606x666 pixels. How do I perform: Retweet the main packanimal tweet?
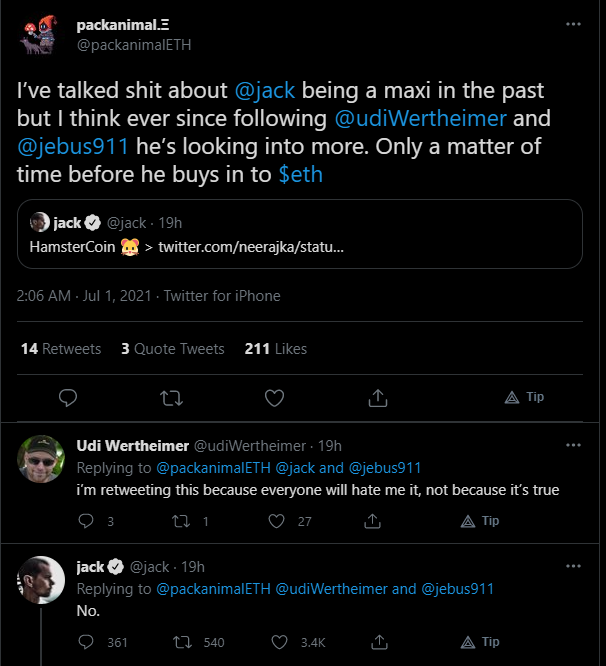click(x=171, y=398)
